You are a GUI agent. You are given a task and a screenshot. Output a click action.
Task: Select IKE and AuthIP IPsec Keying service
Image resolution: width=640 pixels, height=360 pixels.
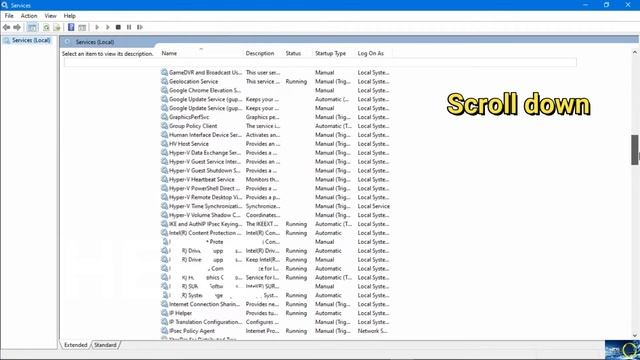click(205, 224)
